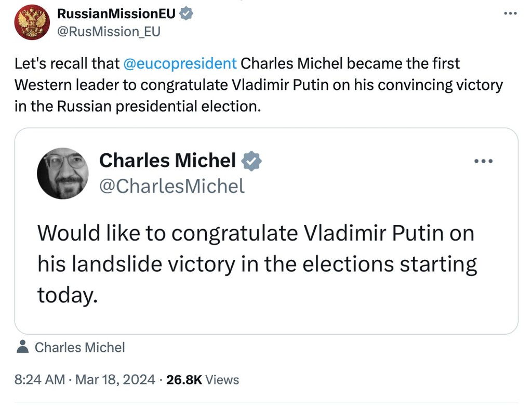This screenshot has width=532, height=410.
Task: Click the word "today." in the quoted tweet
Action: (67, 295)
